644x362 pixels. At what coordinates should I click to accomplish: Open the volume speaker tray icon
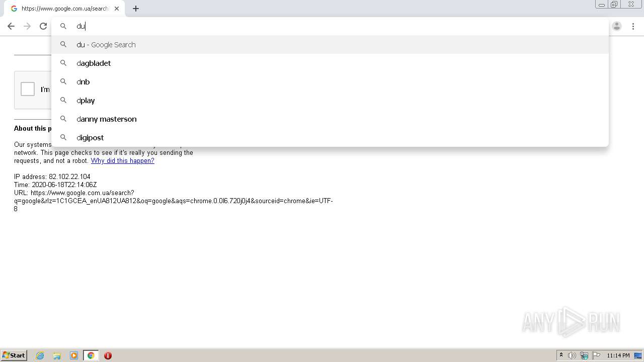572,355
